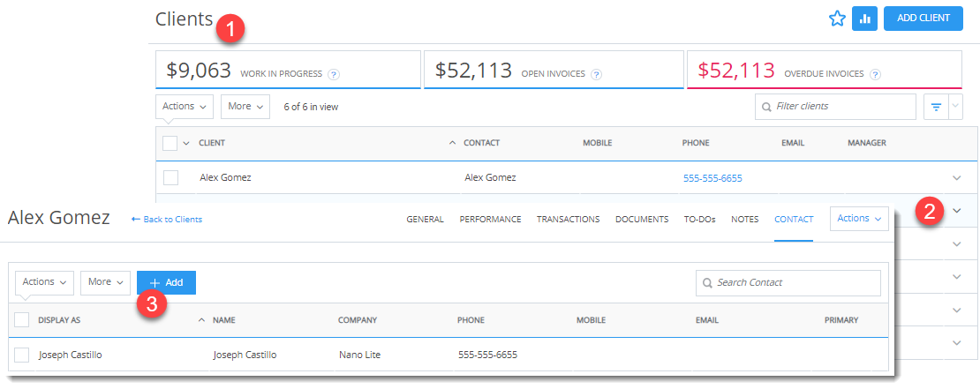Sort by the CLIENT column header

[212, 143]
